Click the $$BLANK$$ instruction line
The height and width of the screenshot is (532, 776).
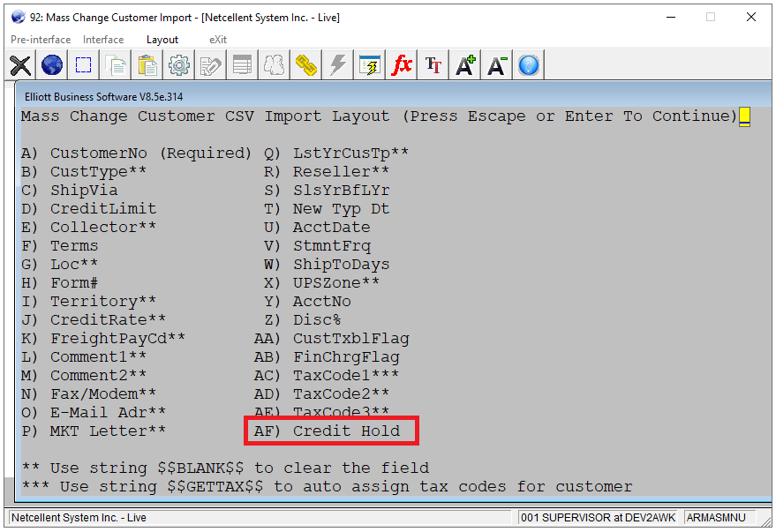225,468
